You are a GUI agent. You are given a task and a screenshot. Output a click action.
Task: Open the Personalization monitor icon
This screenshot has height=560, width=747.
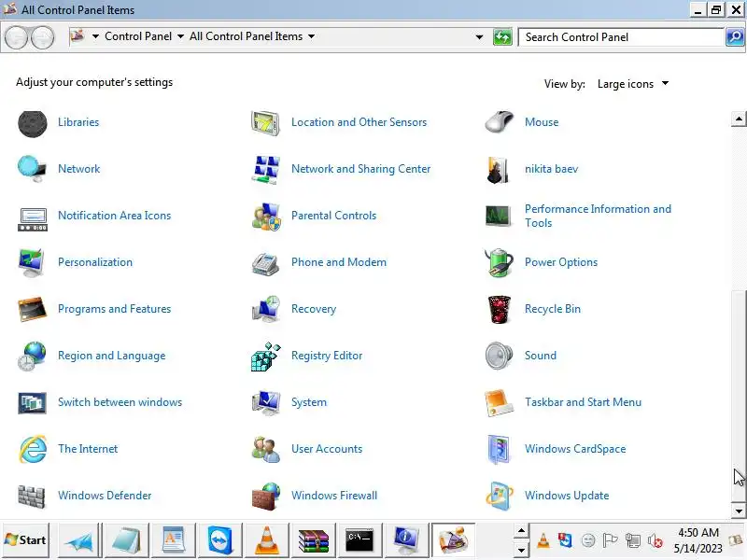coord(32,262)
